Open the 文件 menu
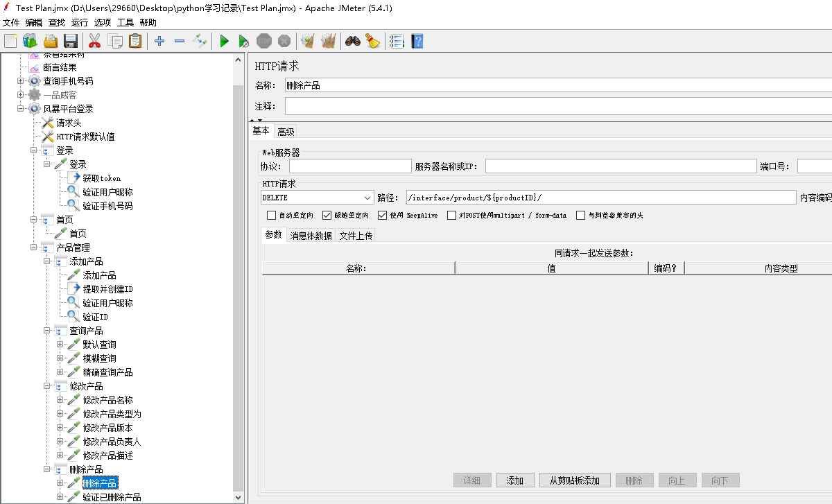The image size is (832, 504). coord(11,22)
